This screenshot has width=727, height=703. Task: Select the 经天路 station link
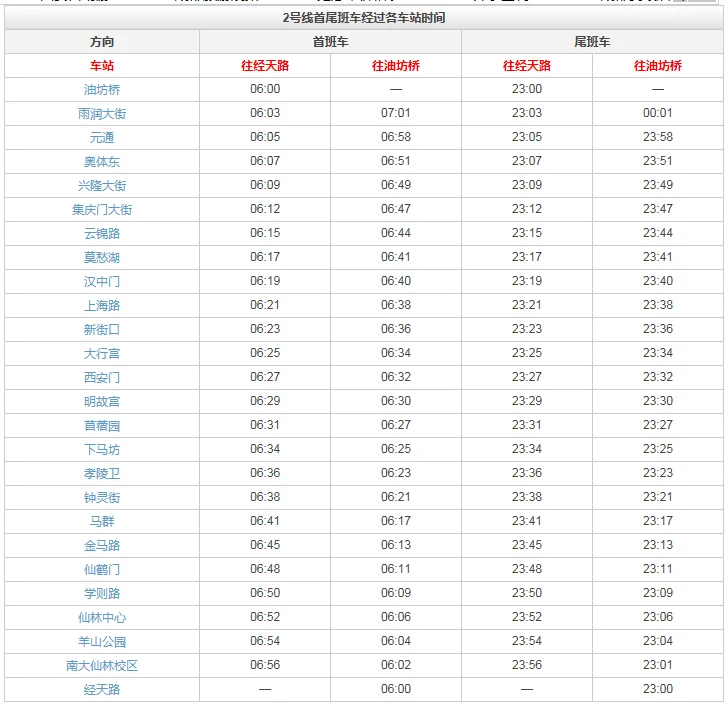click(x=102, y=689)
